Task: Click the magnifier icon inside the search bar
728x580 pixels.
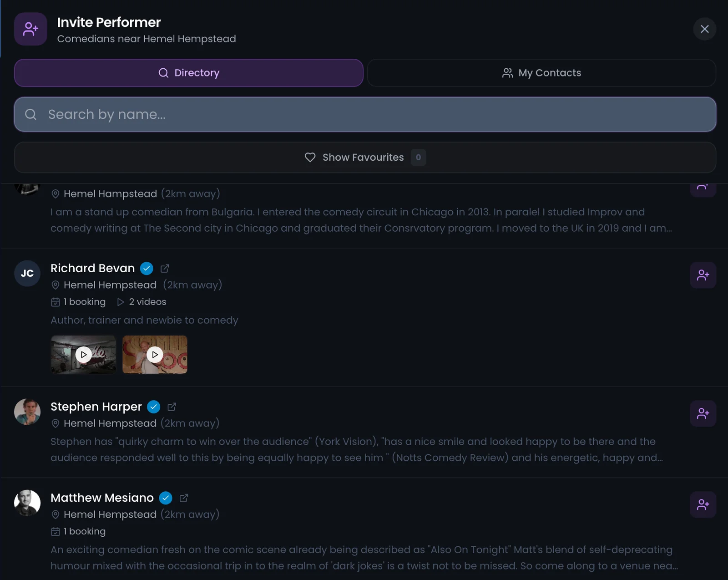Action: click(30, 114)
